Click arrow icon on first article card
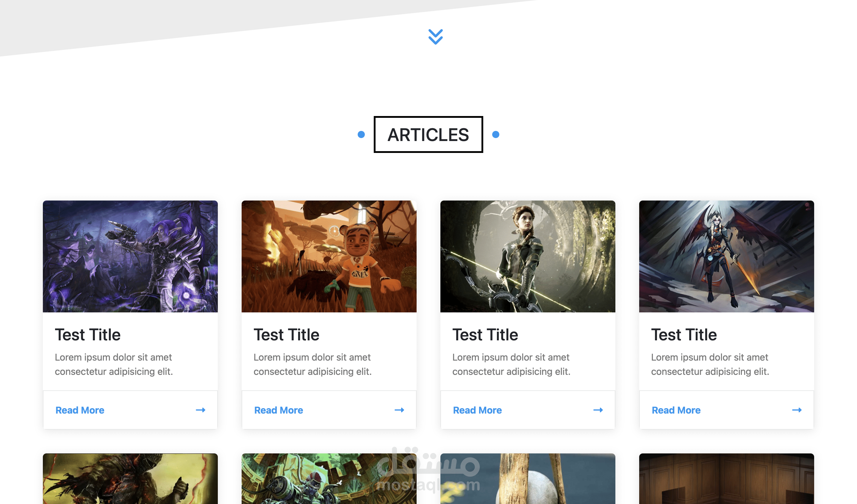The image size is (857, 504). click(200, 410)
